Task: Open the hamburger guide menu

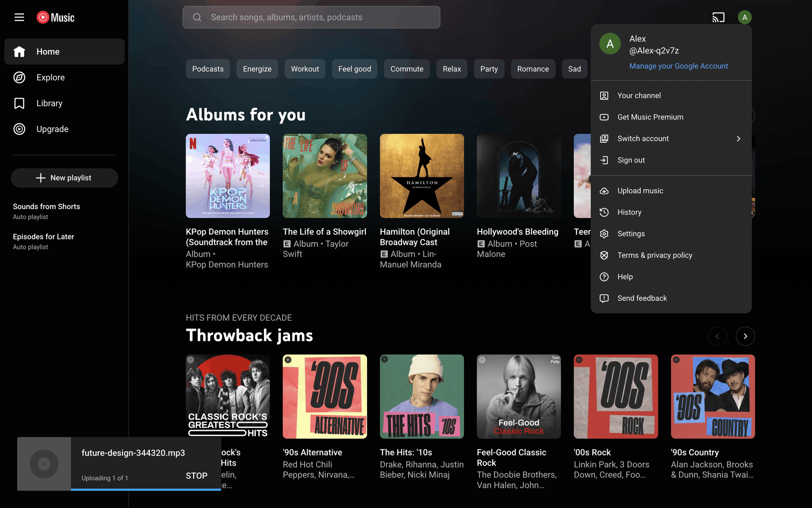Action: click(x=19, y=17)
